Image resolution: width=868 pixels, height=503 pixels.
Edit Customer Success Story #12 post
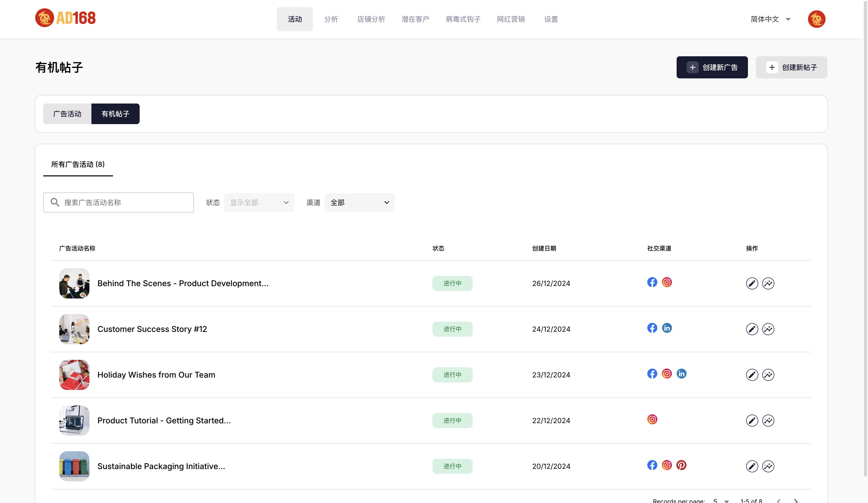coord(752,329)
